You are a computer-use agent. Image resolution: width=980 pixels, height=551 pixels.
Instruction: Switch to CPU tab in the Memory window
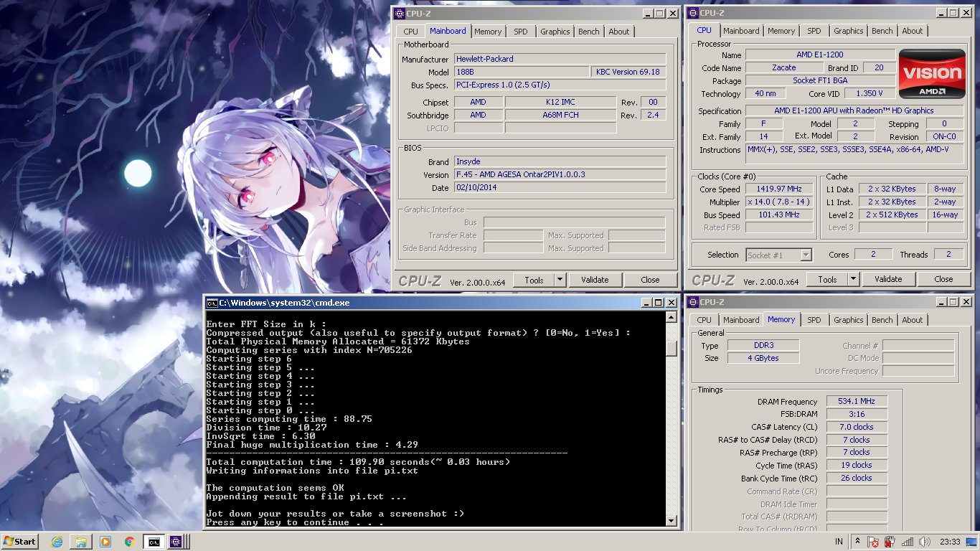click(705, 320)
